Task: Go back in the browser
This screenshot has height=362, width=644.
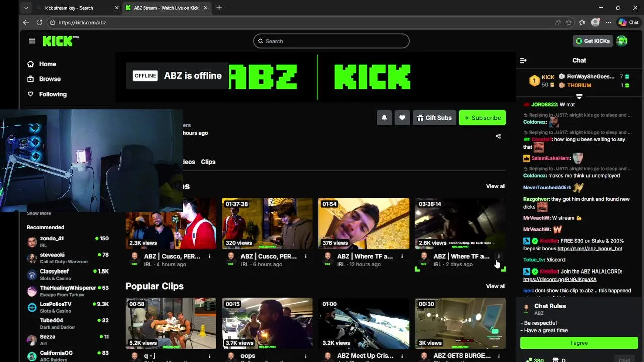Action: pyautogui.click(x=26, y=22)
